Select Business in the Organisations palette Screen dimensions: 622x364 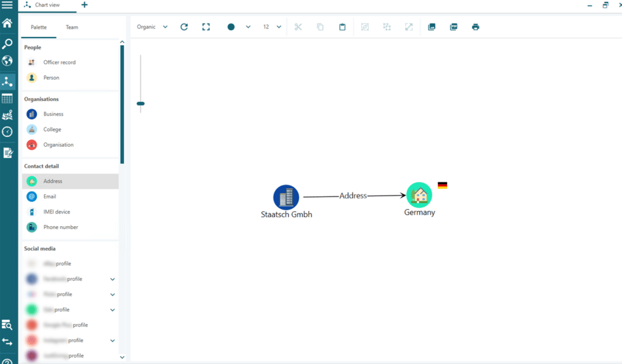(53, 114)
